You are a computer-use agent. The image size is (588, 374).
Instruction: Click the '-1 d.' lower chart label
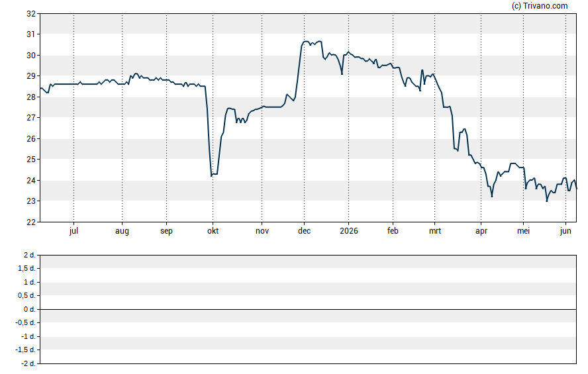point(28,336)
